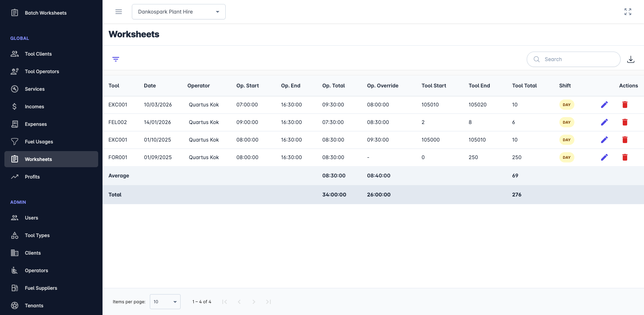Click the Tool Types shapes icon
The height and width of the screenshot is (315, 644).
tap(15, 235)
